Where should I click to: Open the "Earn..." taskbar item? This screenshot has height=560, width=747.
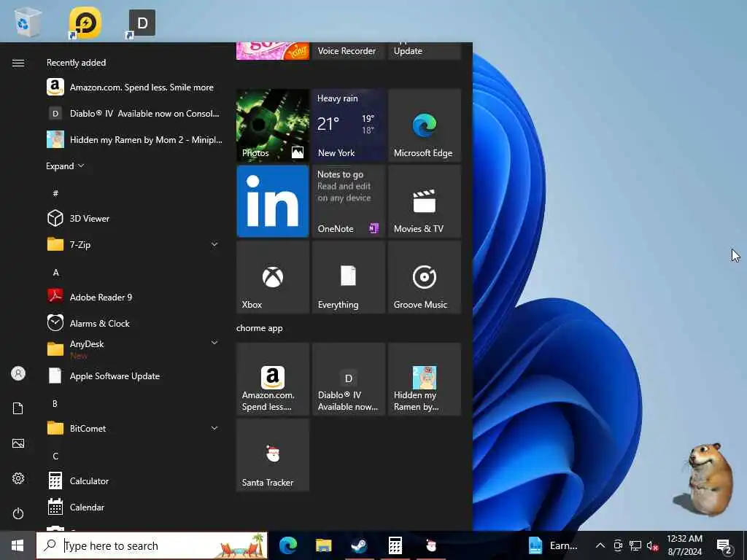coord(553,545)
